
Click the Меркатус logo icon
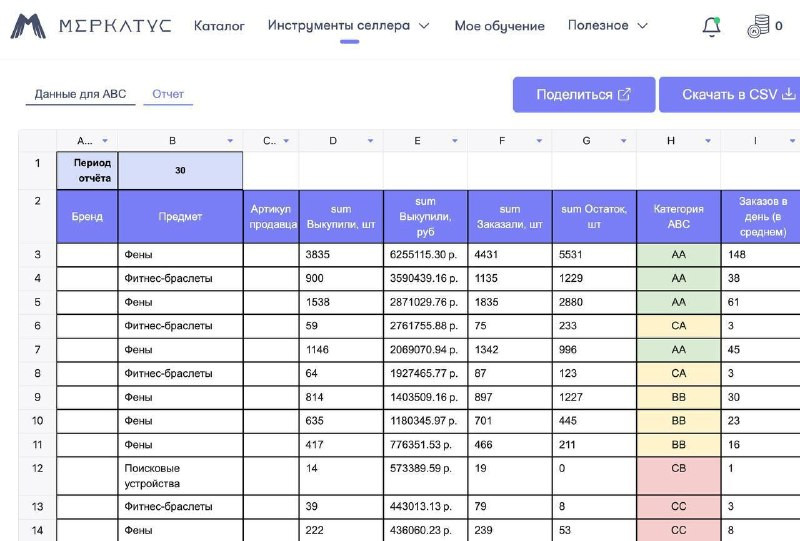tap(28, 26)
